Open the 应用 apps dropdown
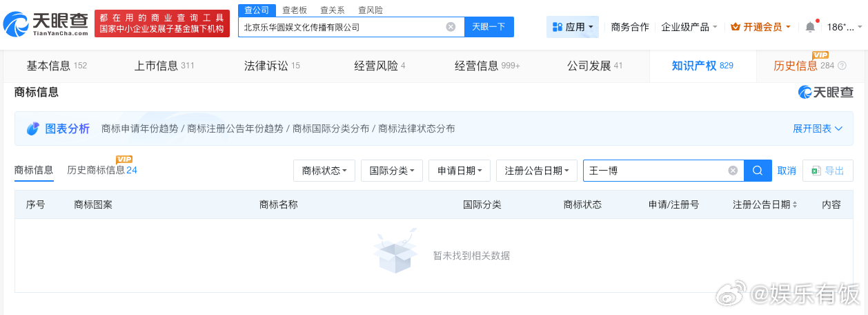 pyautogui.click(x=573, y=27)
